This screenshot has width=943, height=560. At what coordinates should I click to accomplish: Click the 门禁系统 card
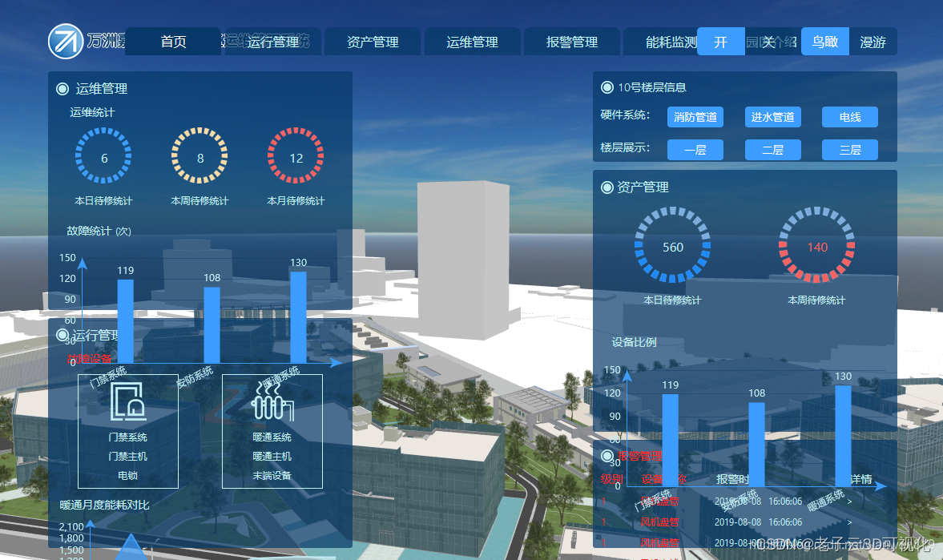[128, 431]
